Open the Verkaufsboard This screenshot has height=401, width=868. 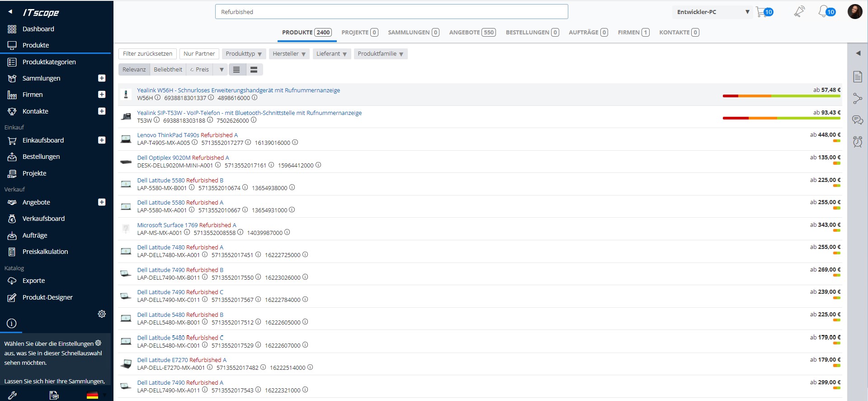[x=43, y=219]
